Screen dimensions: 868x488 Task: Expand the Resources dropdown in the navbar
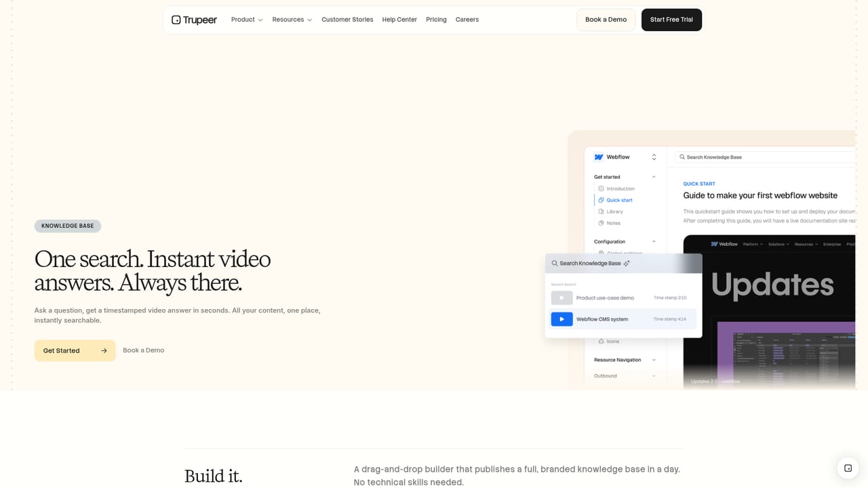[292, 20]
